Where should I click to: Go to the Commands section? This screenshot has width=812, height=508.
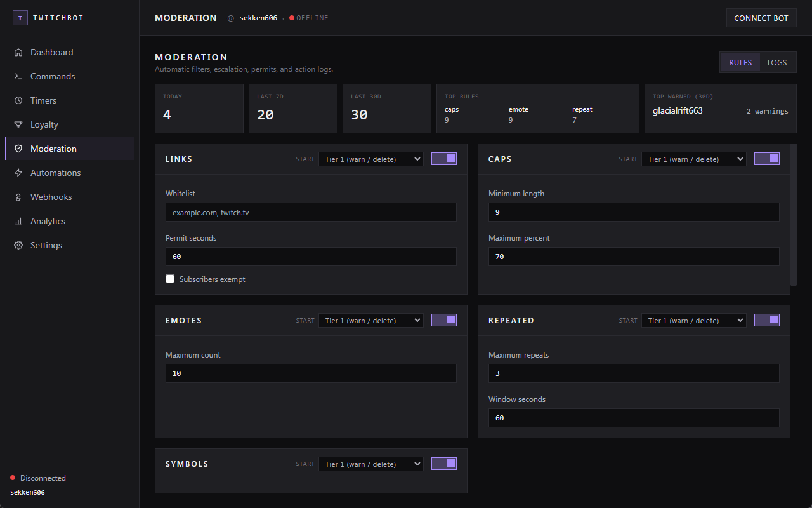pos(70,76)
